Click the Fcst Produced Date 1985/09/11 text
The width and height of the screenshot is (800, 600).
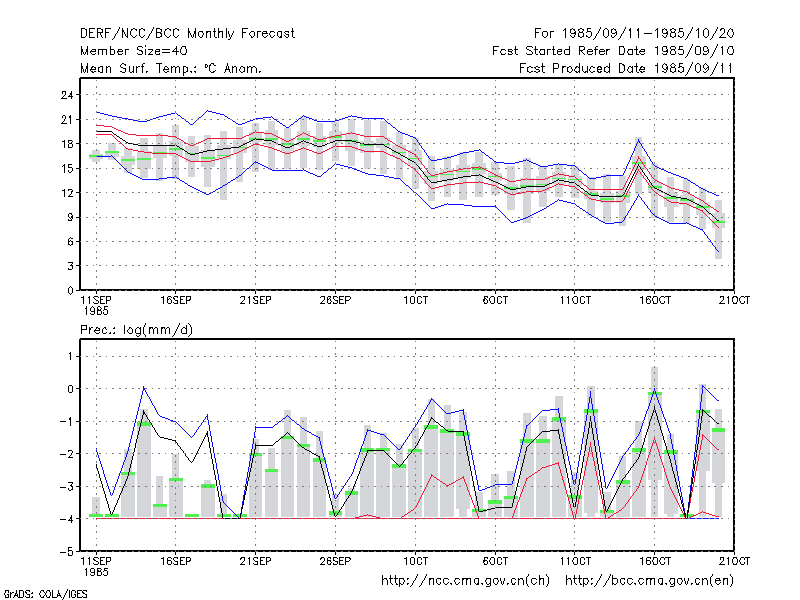click(x=626, y=68)
